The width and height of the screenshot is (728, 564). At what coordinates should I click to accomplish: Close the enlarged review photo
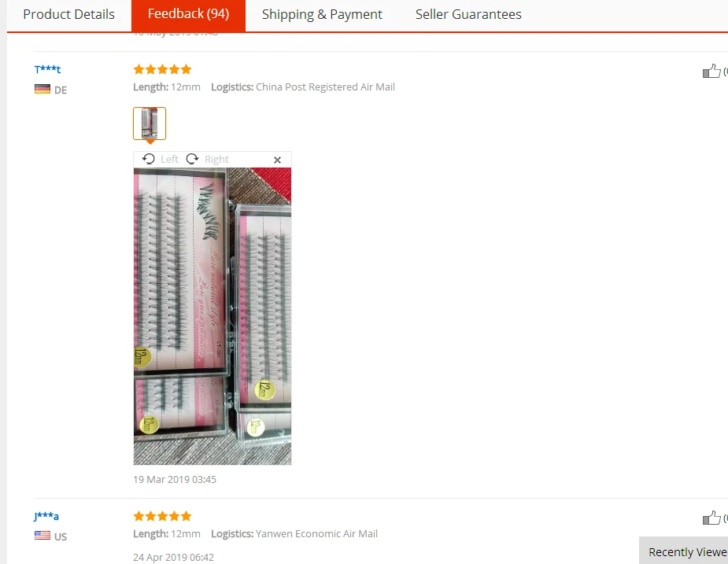277,160
